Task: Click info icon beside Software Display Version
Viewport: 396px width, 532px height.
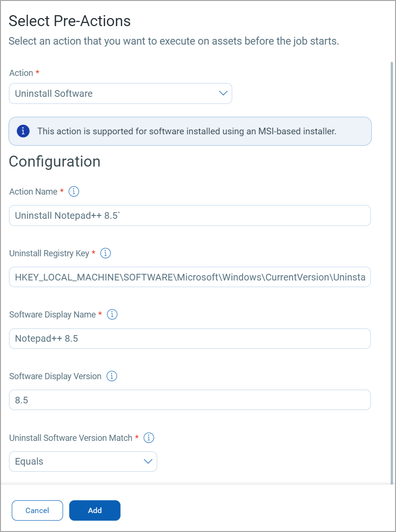Action: [112, 376]
